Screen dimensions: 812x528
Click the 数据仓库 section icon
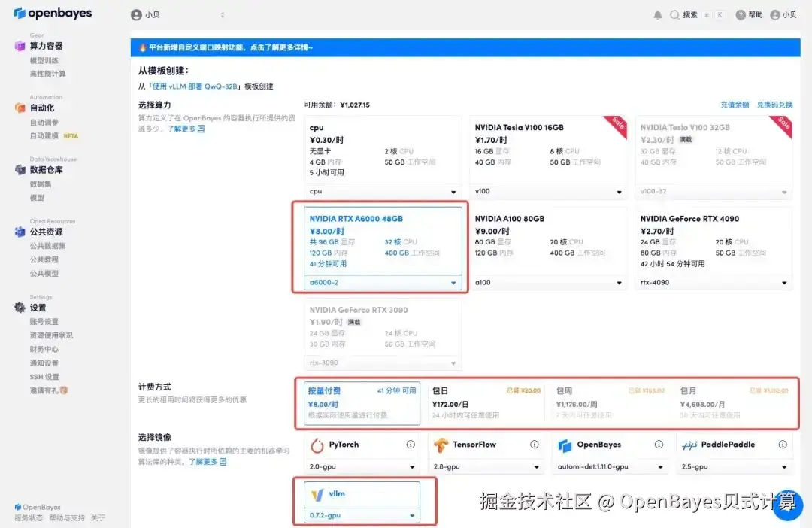(x=20, y=169)
